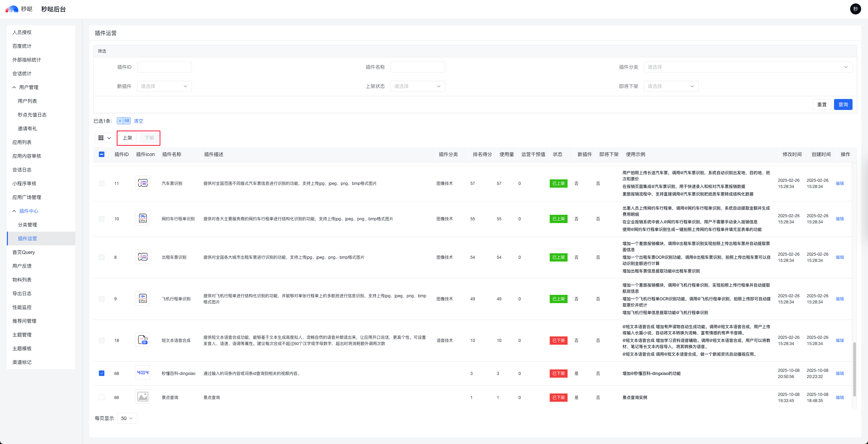Image resolution: width=868 pixels, height=444 pixels.
Task: Click the 飞机行程单识别 plugin icon
Action: click(142, 298)
